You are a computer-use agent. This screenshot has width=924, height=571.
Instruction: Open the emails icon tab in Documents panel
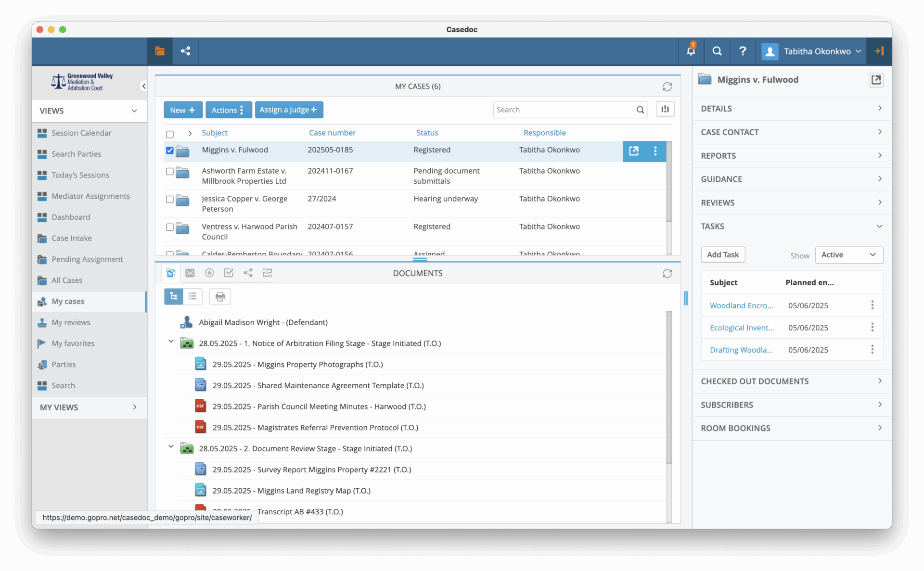(x=190, y=273)
